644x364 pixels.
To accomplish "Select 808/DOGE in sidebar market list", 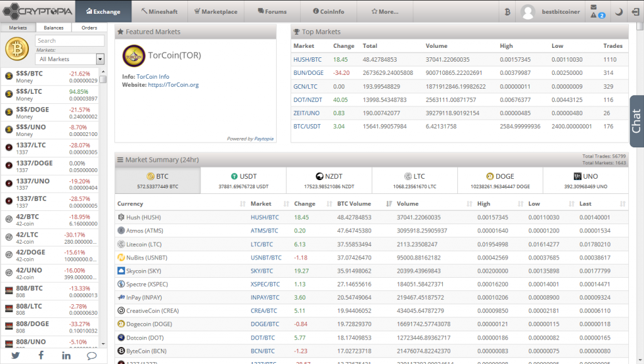I will tap(50, 327).
